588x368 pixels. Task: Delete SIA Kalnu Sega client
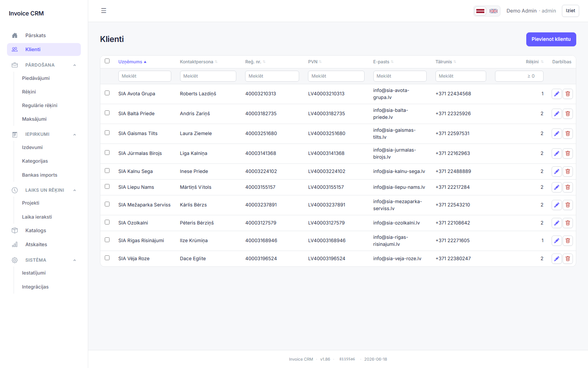pos(568,171)
